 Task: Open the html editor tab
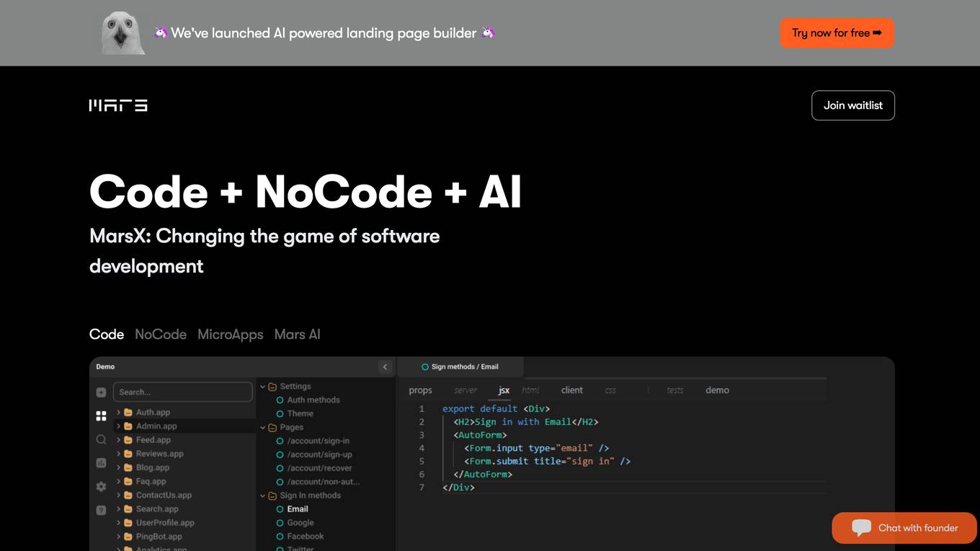(530, 390)
